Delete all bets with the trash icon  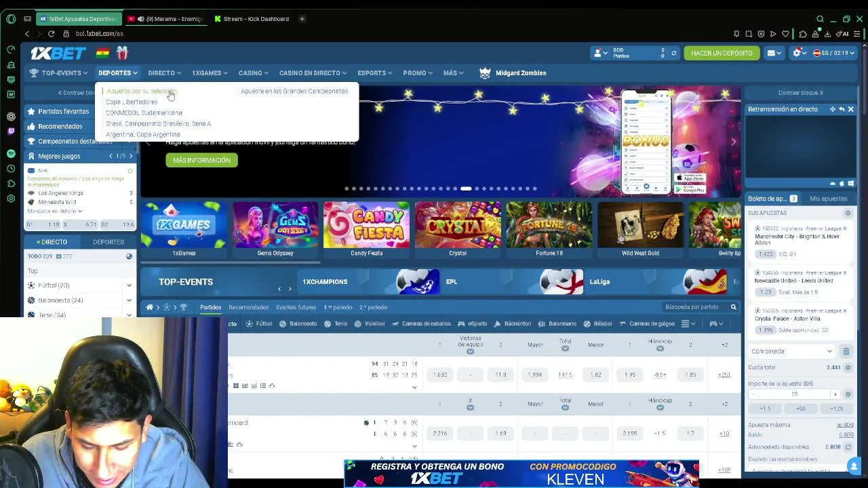coord(846,351)
